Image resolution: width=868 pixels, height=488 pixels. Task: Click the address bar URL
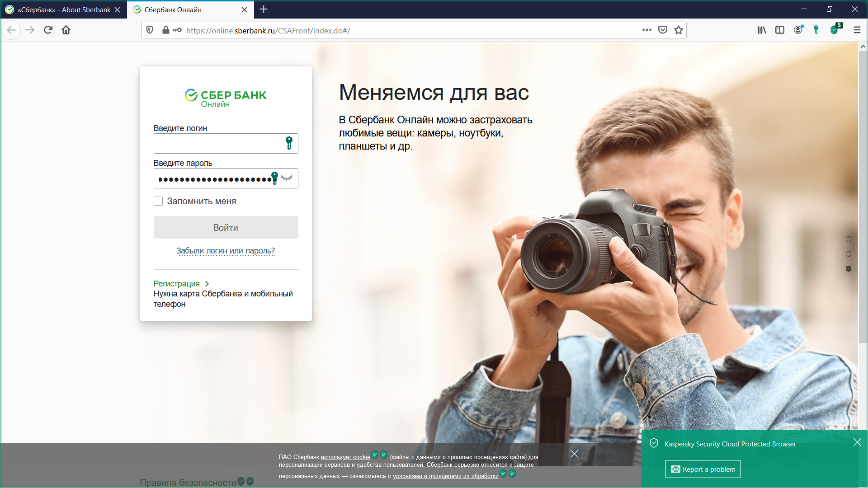(268, 30)
